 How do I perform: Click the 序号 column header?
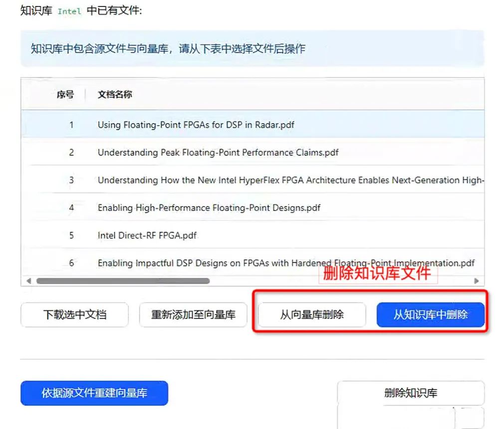[65, 94]
